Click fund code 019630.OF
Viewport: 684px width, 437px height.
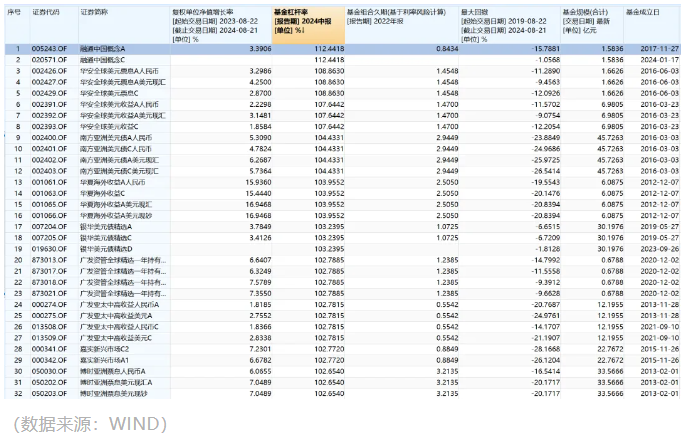pyautogui.click(x=49, y=249)
